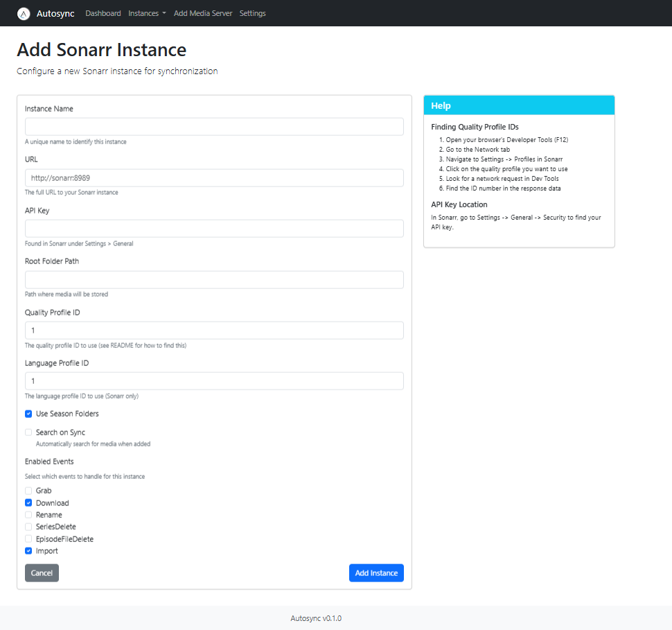Screen dimensions: 672x630
Task: Open the Dashboard nav item
Action: pos(103,13)
